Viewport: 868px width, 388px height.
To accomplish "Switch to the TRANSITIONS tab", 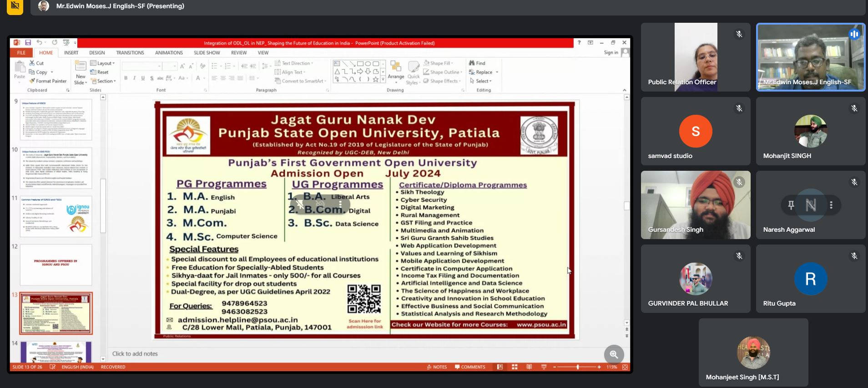I will click(x=130, y=53).
